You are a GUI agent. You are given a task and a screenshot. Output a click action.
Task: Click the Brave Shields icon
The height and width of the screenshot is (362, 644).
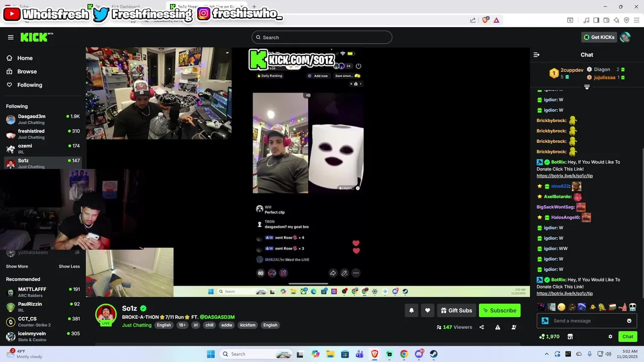coord(486,20)
